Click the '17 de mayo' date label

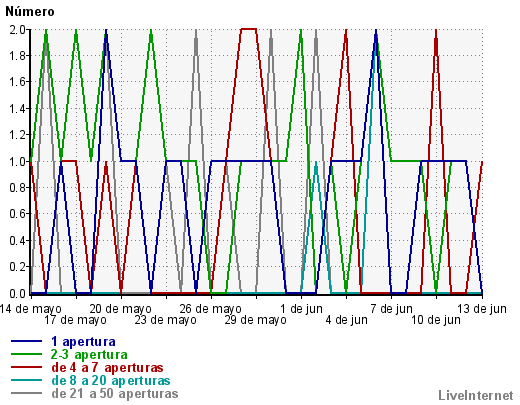click(x=75, y=320)
